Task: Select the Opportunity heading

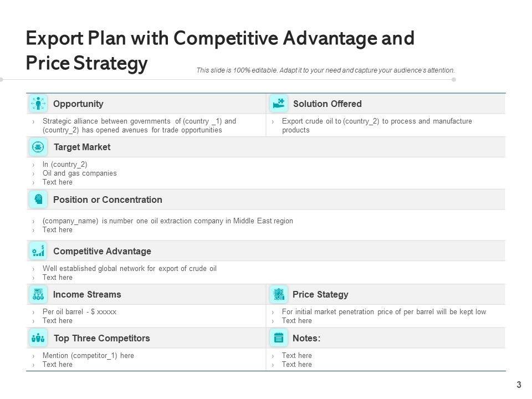Action: [x=78, y=104]
